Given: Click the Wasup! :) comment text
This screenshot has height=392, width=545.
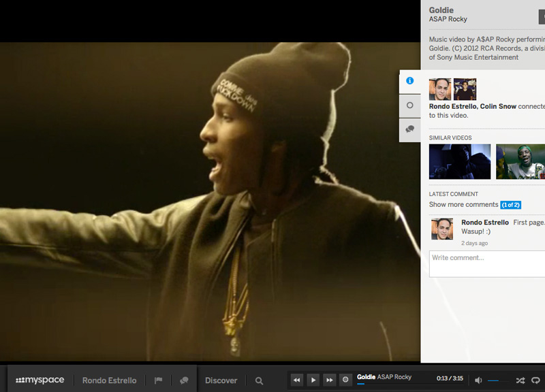Looking at the screenshot, I should click(x=476, y=231).
